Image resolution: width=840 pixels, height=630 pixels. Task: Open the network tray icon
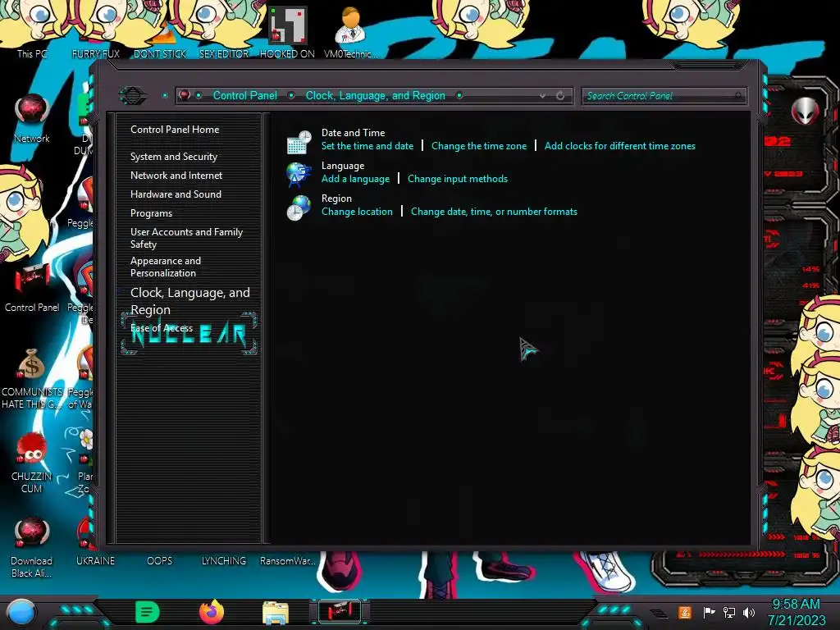[729, 612]
